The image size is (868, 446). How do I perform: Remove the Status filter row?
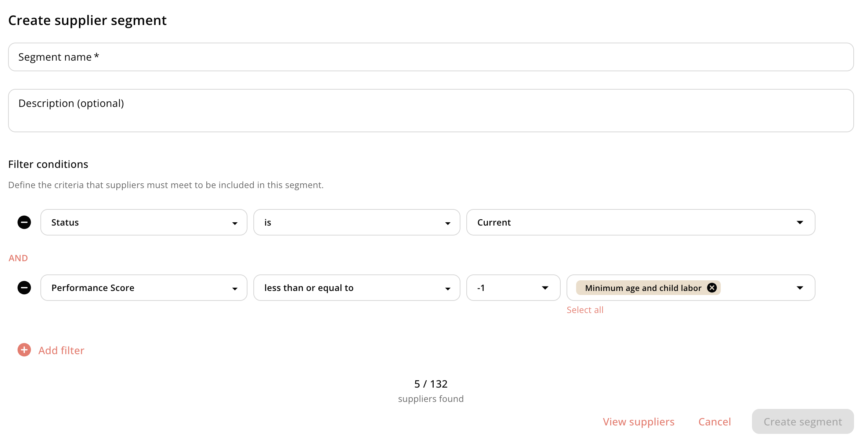24,222
